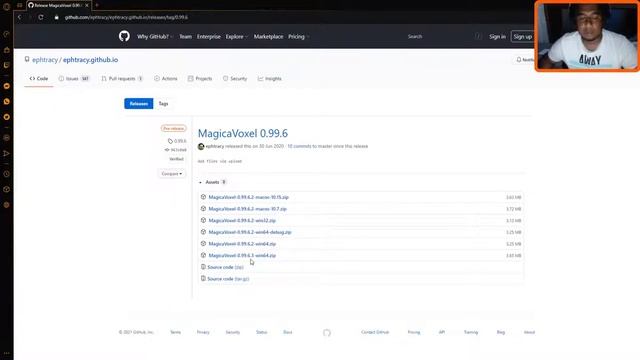Click the home-shaped icon in browser sidebar
Screen dimensions: 640x360
coord(7,50)
